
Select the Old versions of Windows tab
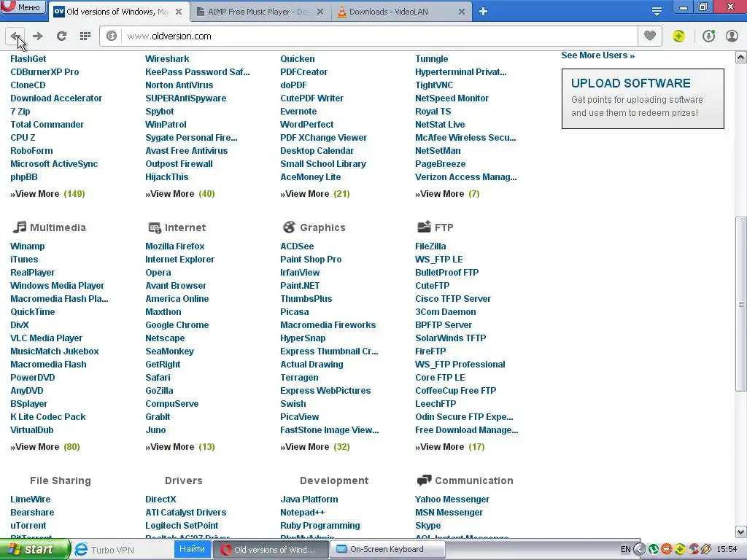(x=117, y=12)
